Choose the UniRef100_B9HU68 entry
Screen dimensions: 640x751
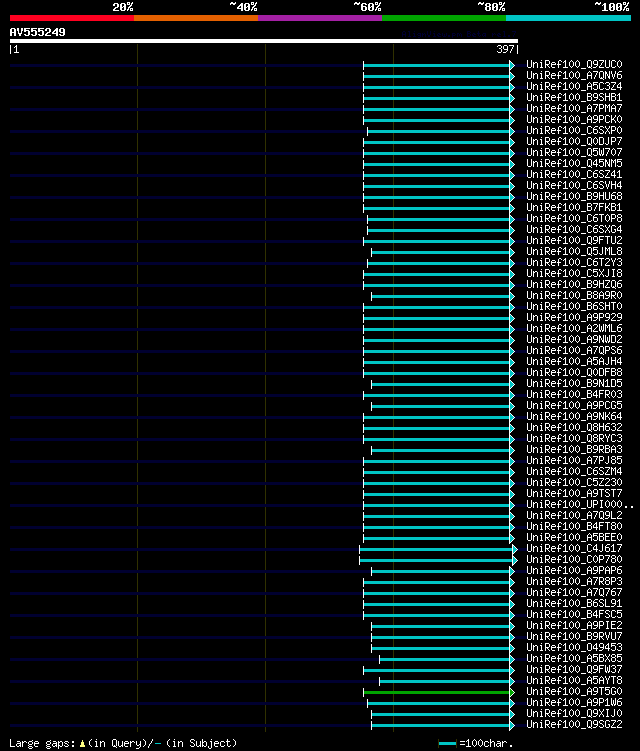coord(574,196)
